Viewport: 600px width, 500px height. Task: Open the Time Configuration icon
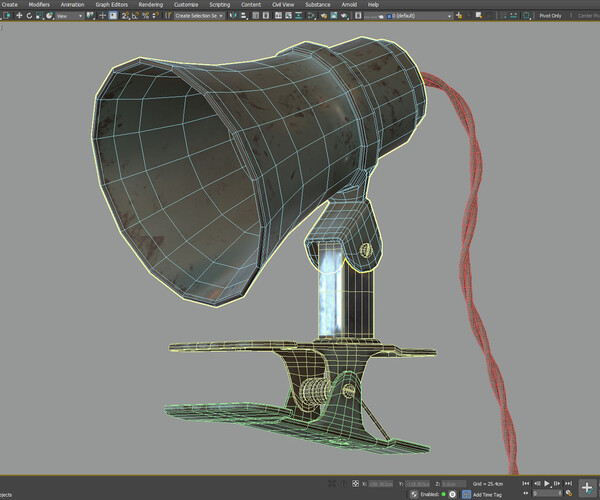(x=569, y=493)
